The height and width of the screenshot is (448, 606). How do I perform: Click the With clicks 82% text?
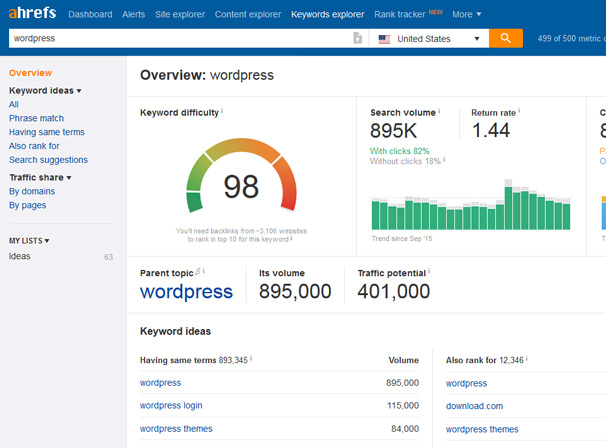click(399, 151)
